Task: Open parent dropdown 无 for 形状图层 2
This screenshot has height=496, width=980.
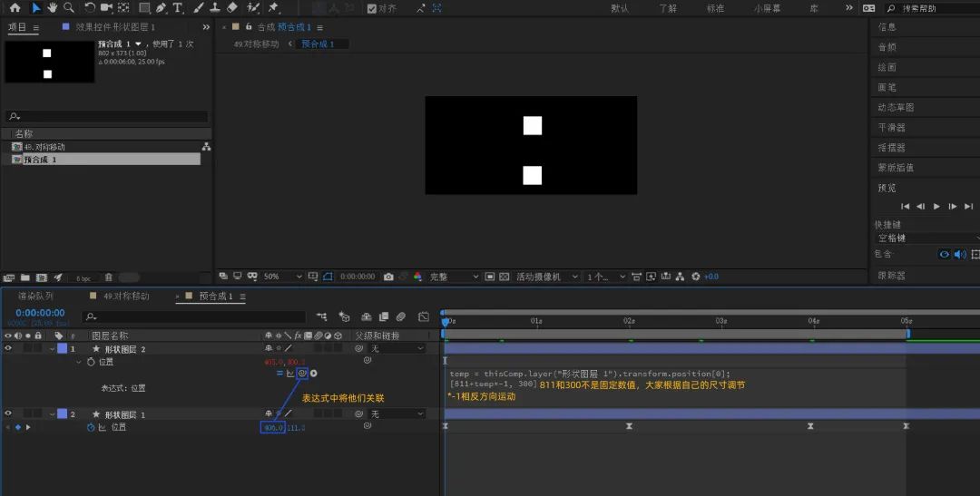Action: pyautogui.click(x=395, y=348)
